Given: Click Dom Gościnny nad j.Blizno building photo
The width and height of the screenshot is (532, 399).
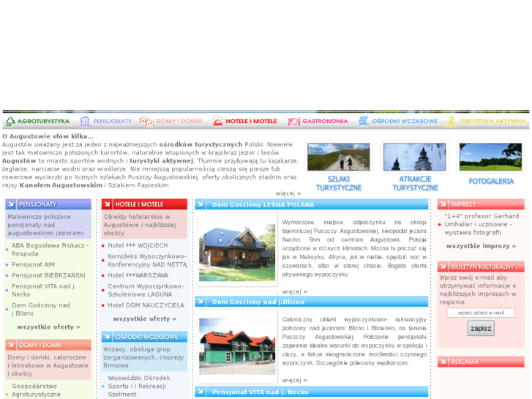Looking at the screenshot, I should pyautogui.click(x=237, y=346).
